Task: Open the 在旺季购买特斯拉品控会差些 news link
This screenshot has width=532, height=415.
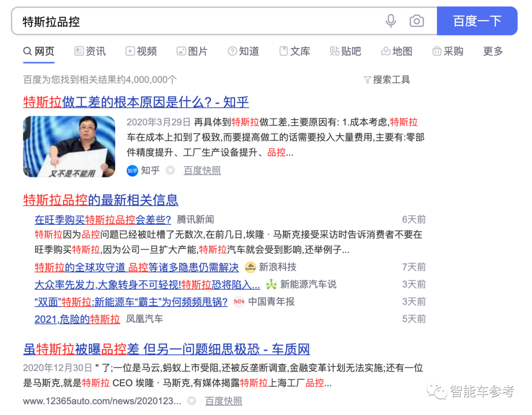Action: (x=103, y=220)
